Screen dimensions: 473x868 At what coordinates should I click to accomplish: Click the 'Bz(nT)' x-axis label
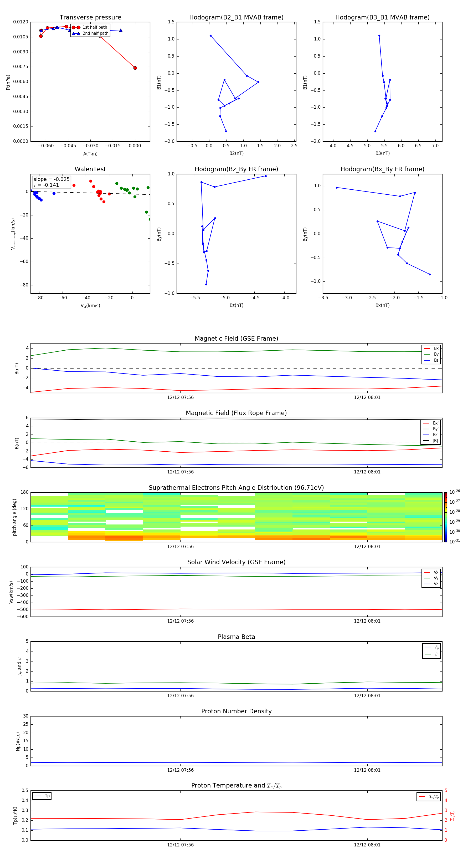pos(236,306)
